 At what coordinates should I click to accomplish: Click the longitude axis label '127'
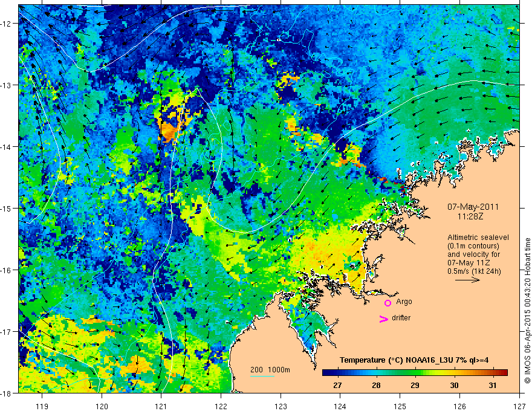pos(519,406)
